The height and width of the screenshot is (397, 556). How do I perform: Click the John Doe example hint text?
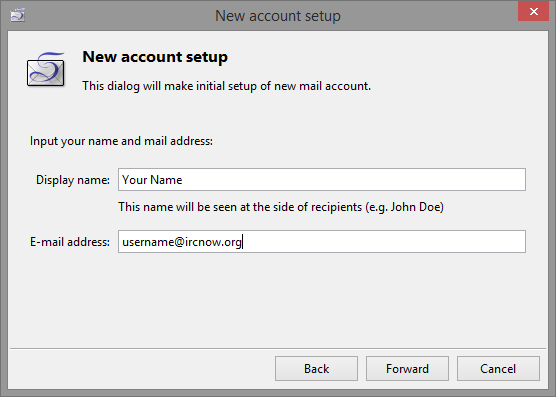pos(281,207)
